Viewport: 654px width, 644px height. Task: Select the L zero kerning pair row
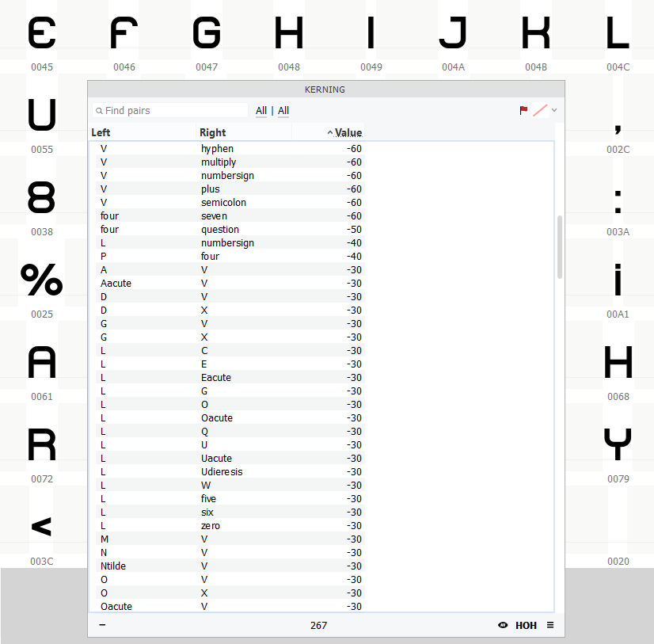[230, 525]
